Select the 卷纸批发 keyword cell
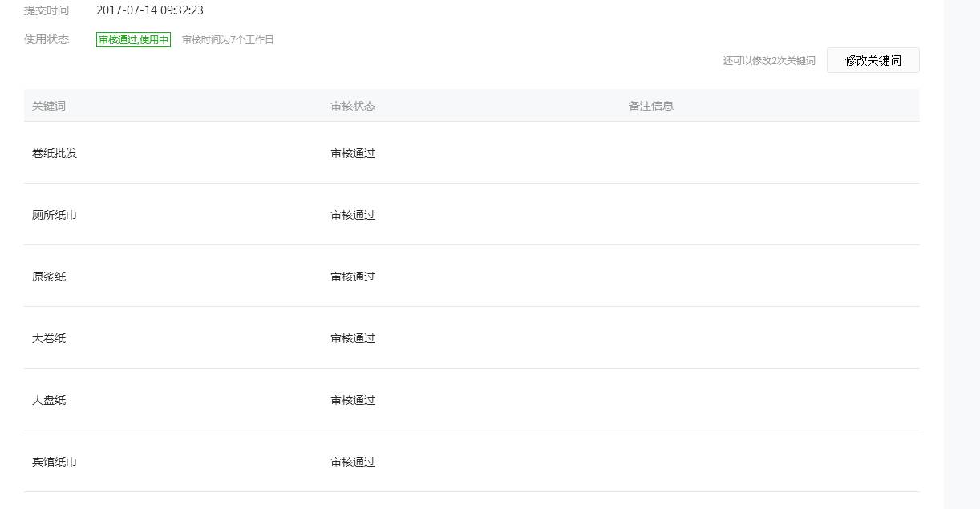The height and width of the screenshot is (509, 980). 55,153
